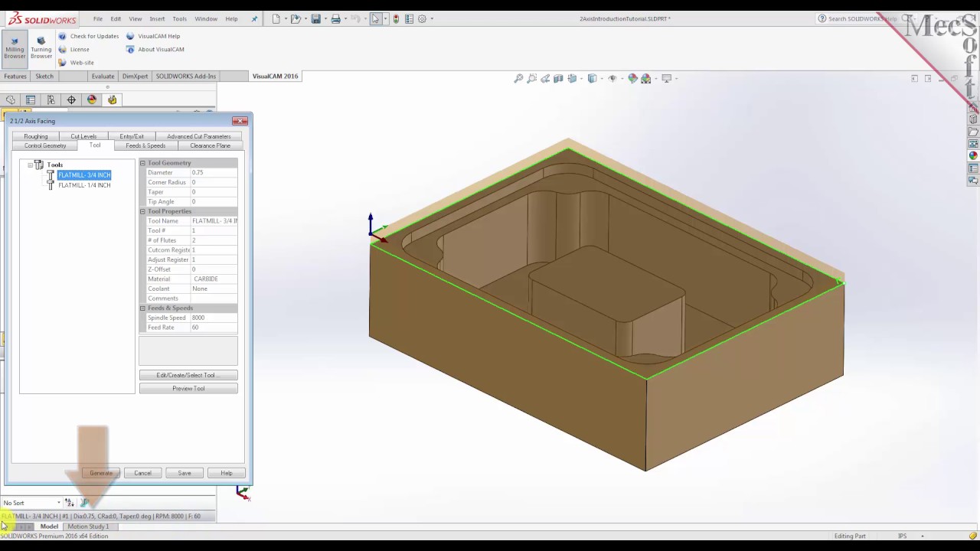Select FLATMILL- 3/4 INCH tool
Screen dimensions: 980x551
tap(84, 175)
